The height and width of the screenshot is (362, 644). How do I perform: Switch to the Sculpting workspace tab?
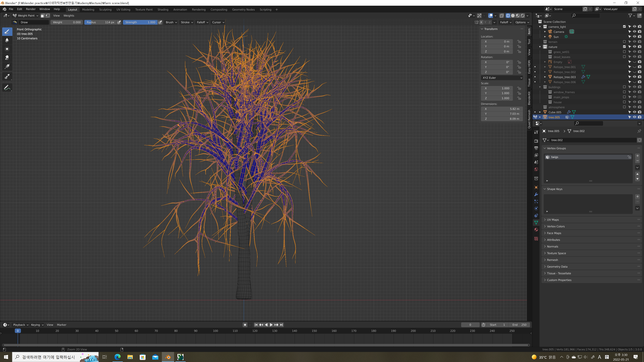105,10
